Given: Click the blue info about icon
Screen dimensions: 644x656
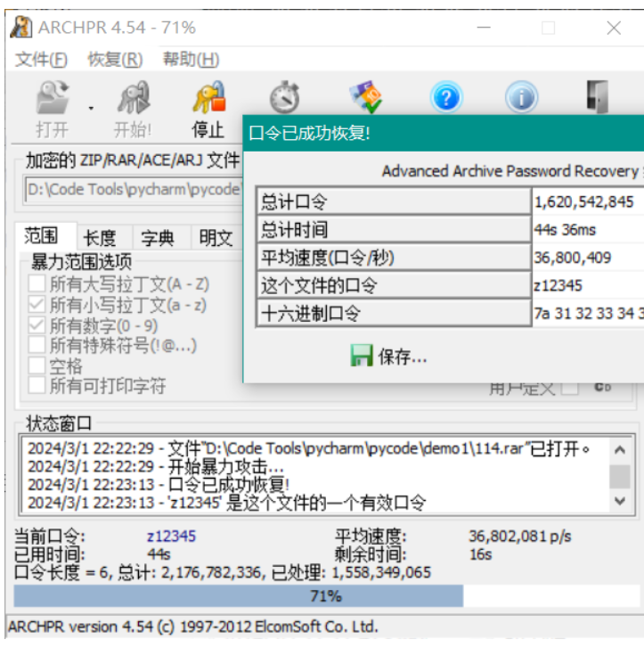Looking at the screenshot, I should (521, 98).
